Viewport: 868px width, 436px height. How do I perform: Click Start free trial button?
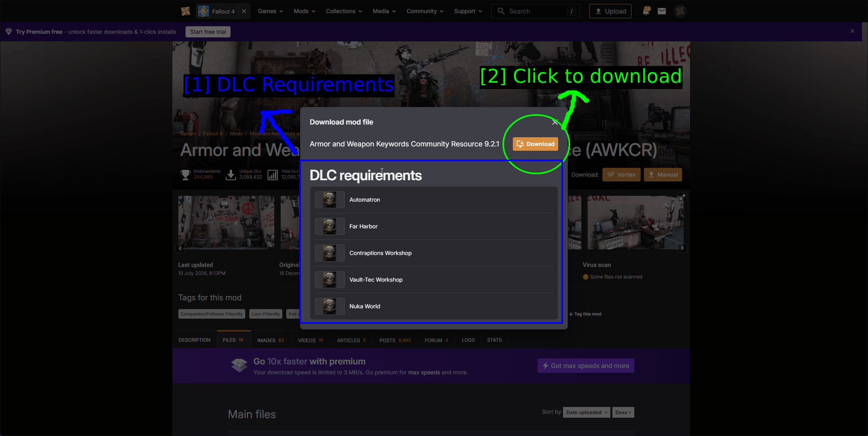[208, 32]
